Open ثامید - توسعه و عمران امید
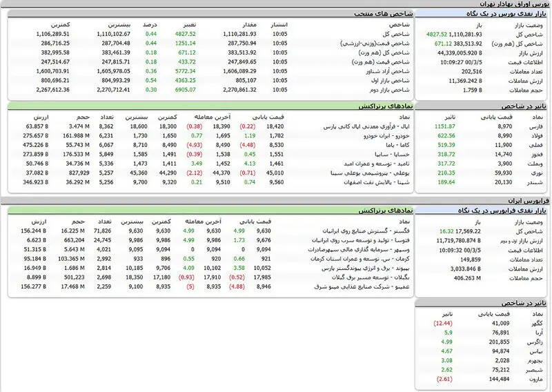Viewport: 552px width, 392px height. (x=377, y=164)
